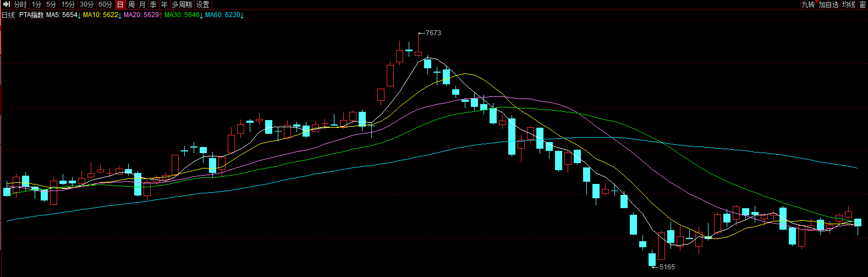The width and height of the screenshot is (868, 277).
Task: Click the 日线 label text
Action: pos(8,15)
